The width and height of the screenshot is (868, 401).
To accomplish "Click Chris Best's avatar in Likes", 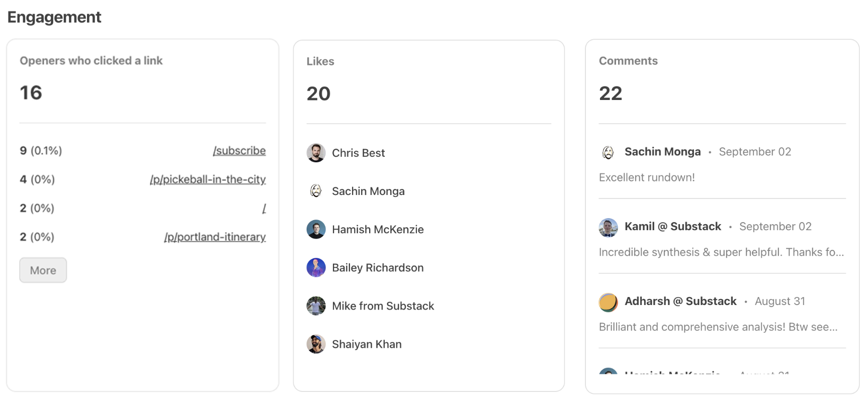I will coord(316,153).
